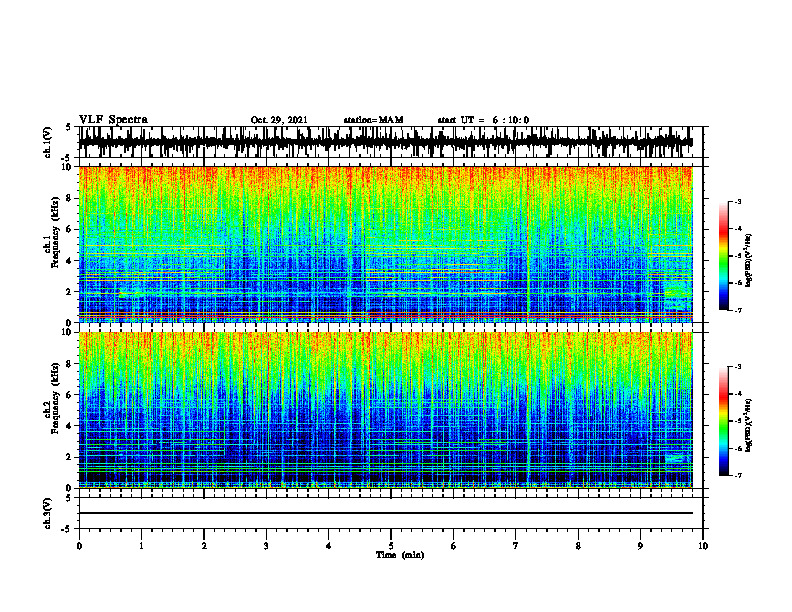Click ch.2 frequency tick label 8
The height and width of the screenshot is (612, 792).
pos(69,364)
